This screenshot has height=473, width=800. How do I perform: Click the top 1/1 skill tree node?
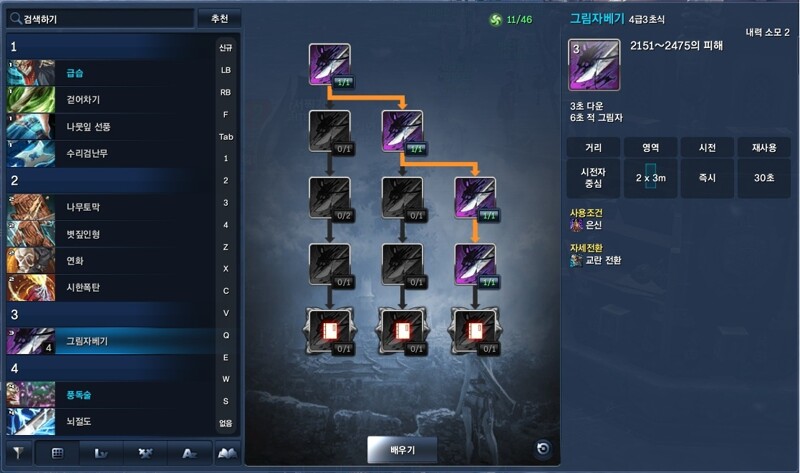pos(330,65)
